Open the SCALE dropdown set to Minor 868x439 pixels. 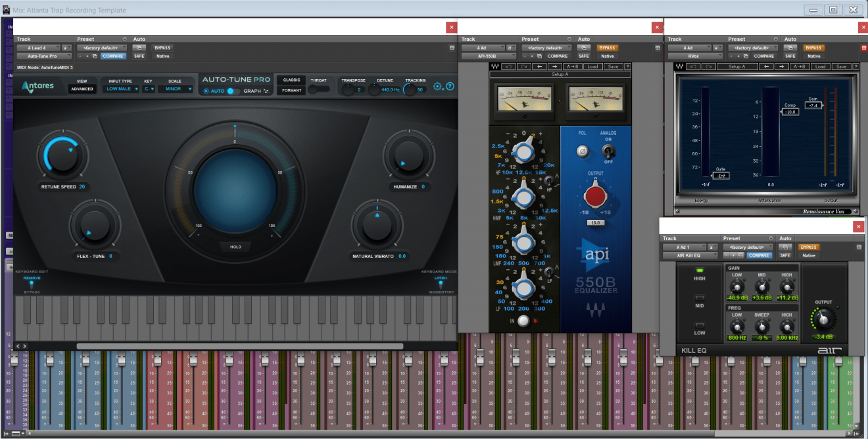tap(178, 89)
